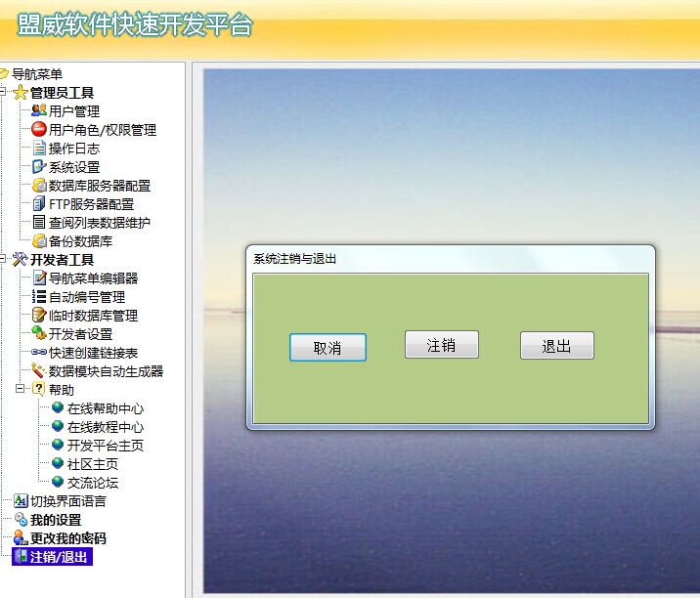Click the server icon for FTP服务器配置
Viewport: 700px width, 598px height.
coord(39,204)
